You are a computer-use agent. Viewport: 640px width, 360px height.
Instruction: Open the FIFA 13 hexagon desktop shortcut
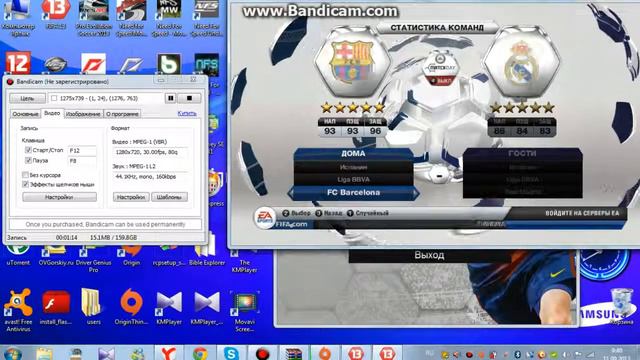(56, 14)
